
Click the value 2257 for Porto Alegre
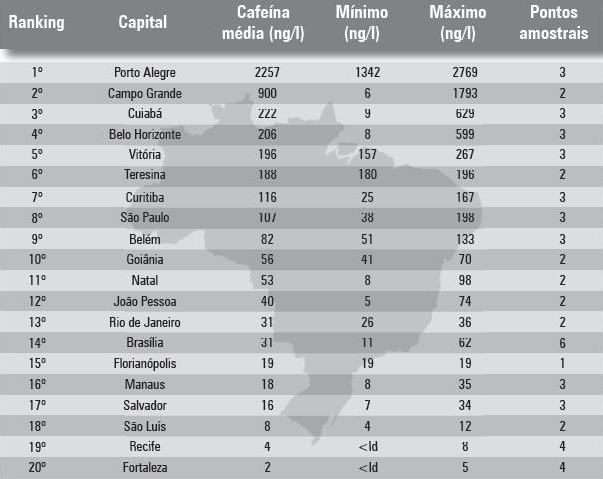tap(267, 72)
